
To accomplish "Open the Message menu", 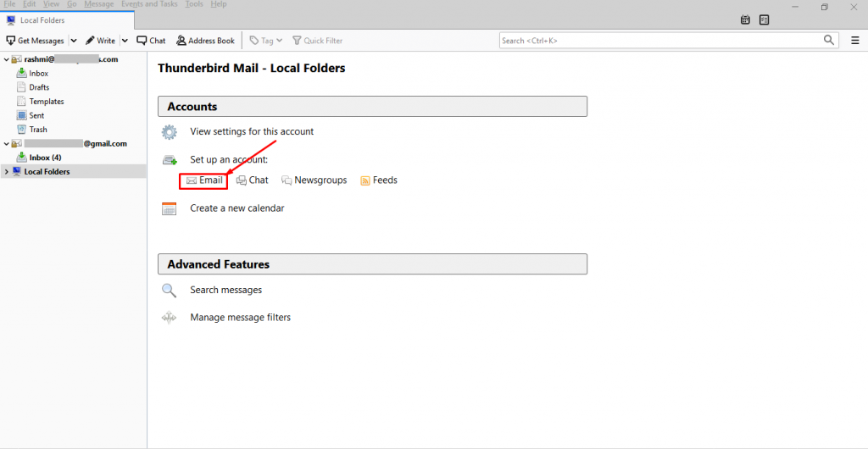I will (x=98, y=4).
